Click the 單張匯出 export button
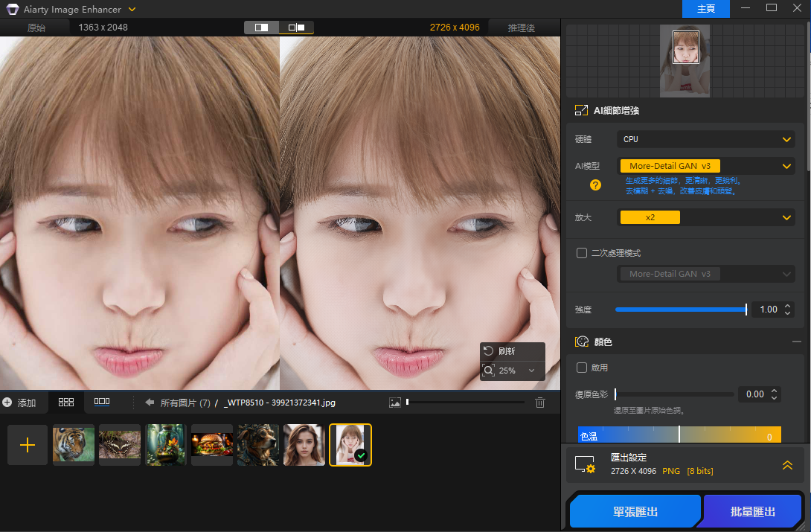This screenshot has width=811, height=532. click(634, 511)
